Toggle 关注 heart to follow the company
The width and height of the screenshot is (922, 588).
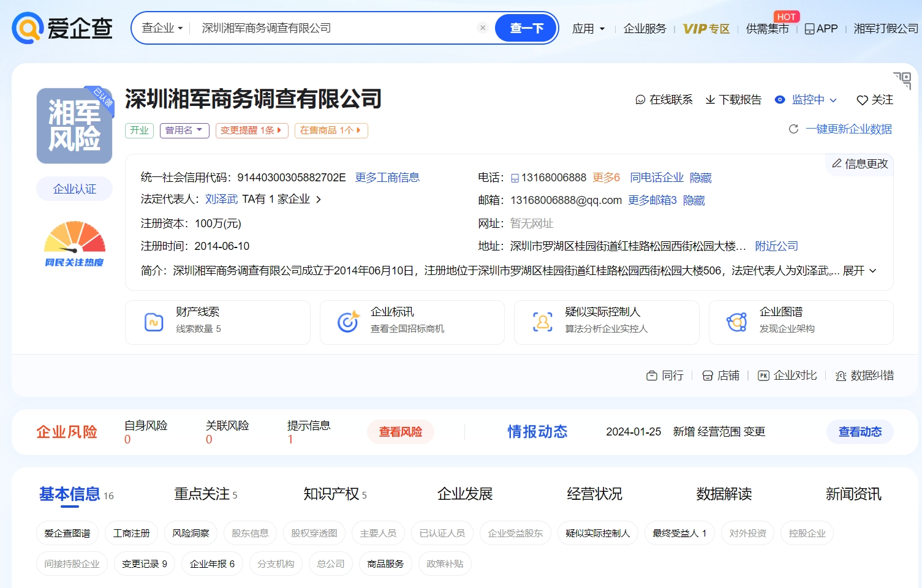[862, 100]
